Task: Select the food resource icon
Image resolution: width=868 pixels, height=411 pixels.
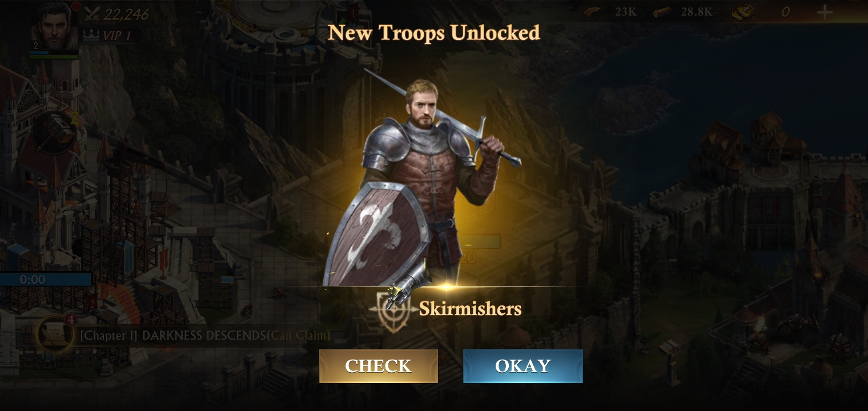Action: [x=592, y=11]
